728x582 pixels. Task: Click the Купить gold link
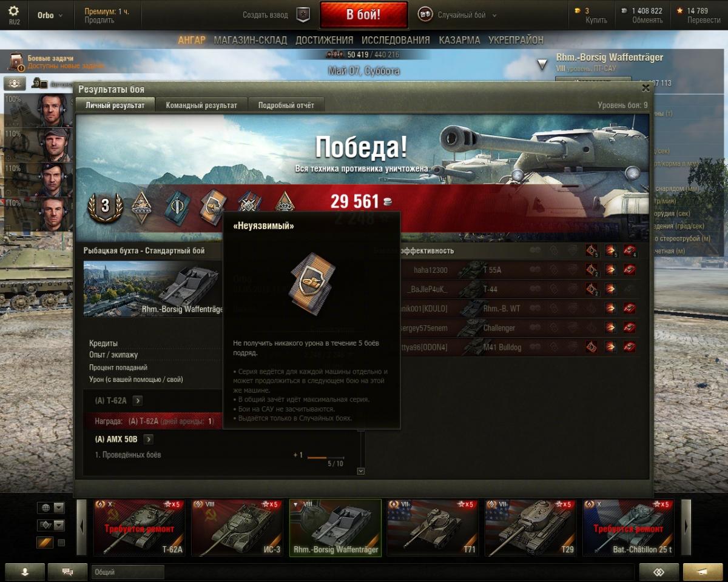(x=596, y=20)
